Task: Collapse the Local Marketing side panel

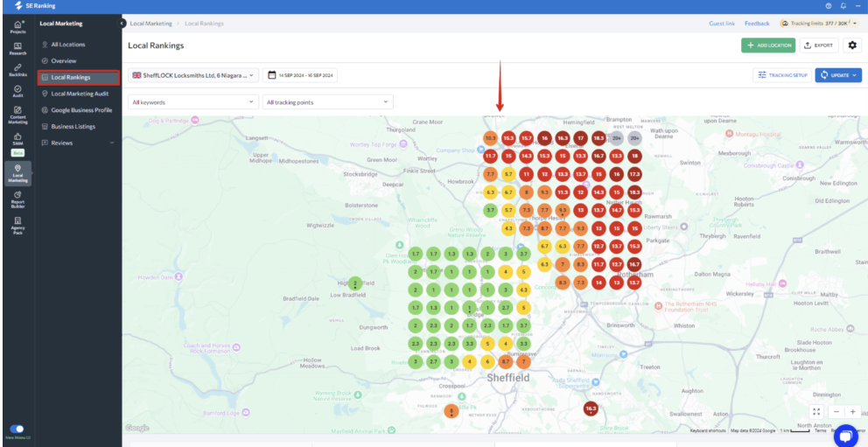Action: coord(122,24)
